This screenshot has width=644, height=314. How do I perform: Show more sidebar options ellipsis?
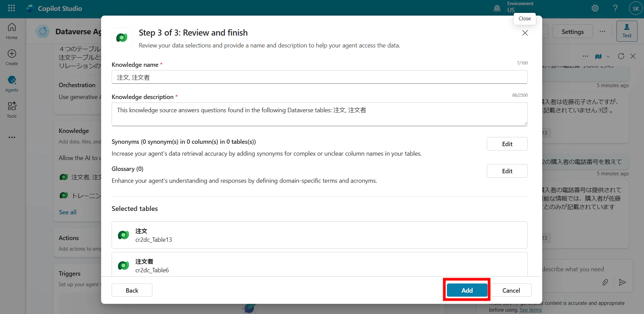coord(12,137)
